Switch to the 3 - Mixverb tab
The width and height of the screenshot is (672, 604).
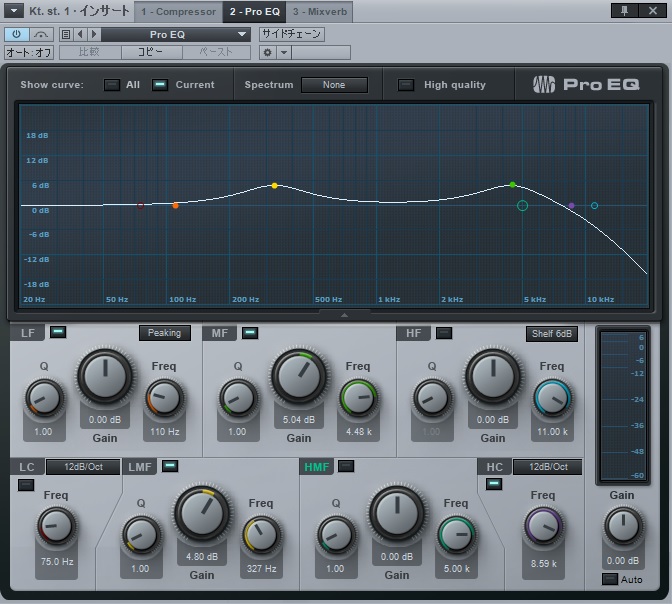[320, 12]
